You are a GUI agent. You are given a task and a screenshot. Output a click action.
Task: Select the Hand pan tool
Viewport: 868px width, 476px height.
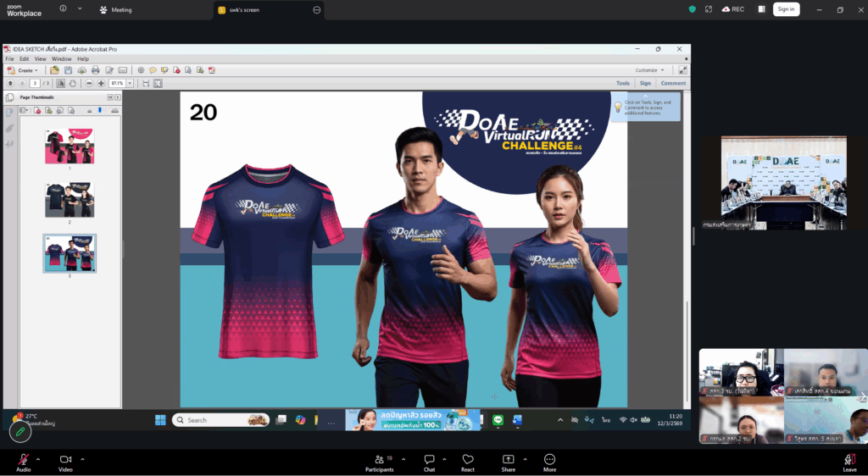(x=73, y=84)
